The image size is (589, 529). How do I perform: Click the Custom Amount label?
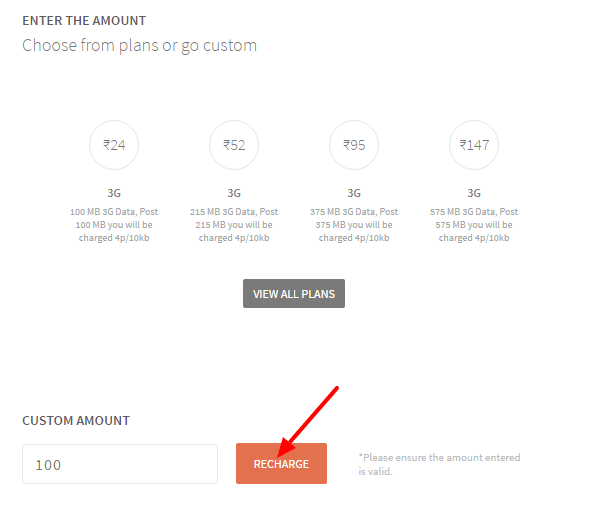[76, 420]
